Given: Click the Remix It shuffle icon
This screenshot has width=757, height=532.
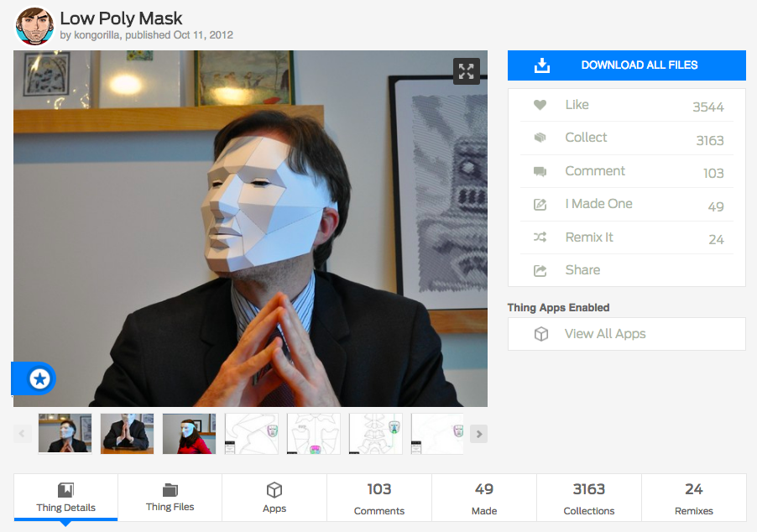Looking at the screenshot, I should coord(540,237).
